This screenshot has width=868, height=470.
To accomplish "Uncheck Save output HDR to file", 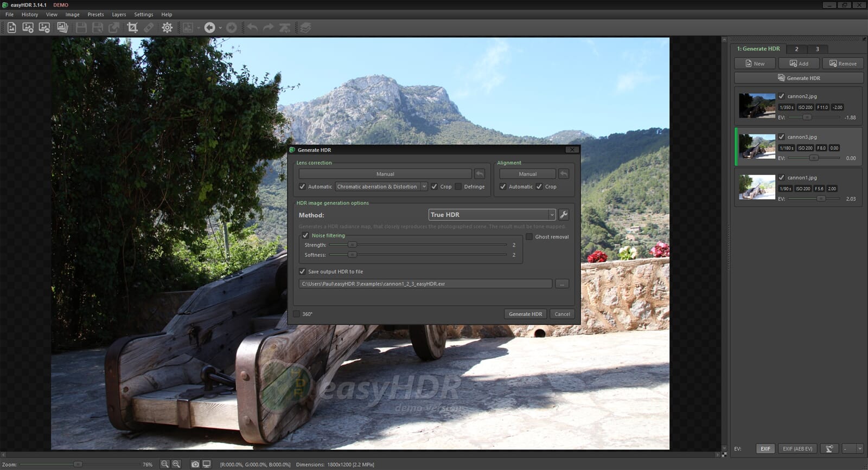I will [302, 272].
